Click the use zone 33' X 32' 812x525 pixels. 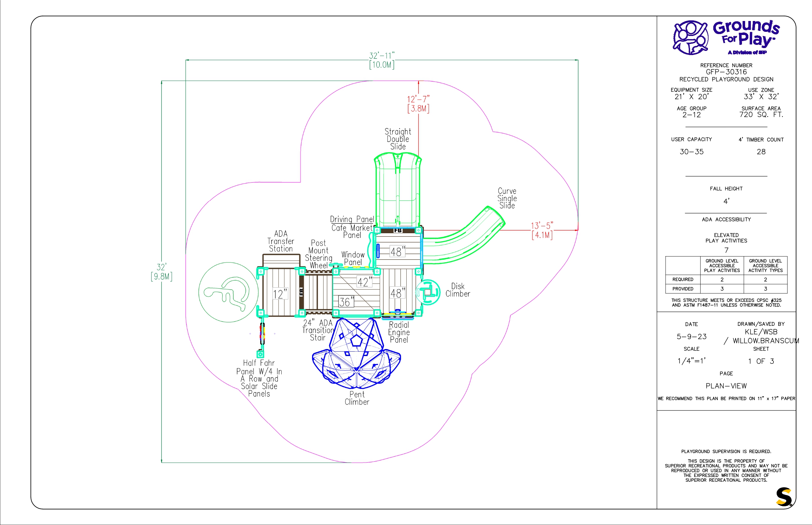point(761,97)
